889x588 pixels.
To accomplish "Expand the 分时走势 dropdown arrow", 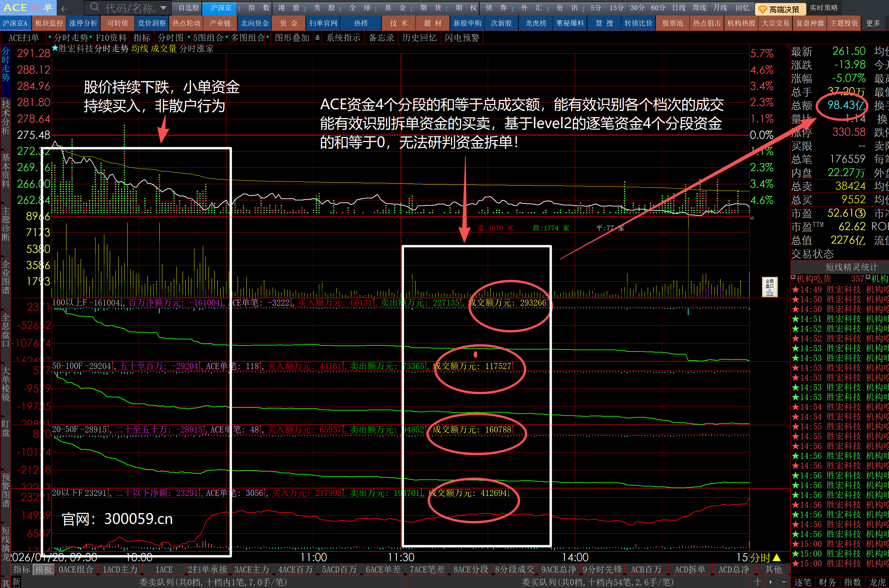I will [x=91, y=37].
